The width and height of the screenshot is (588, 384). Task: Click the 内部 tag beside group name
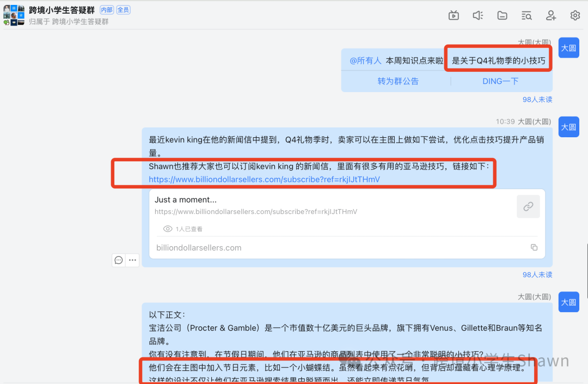(106, 10)
